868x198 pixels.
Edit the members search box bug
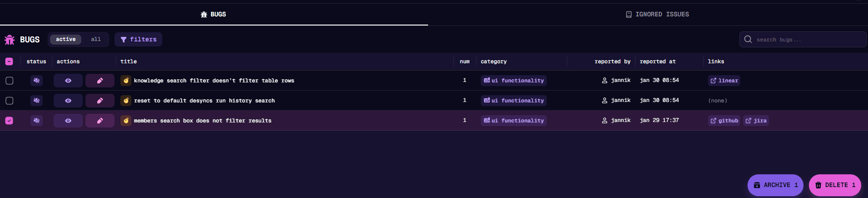click(x=100, y=121)
